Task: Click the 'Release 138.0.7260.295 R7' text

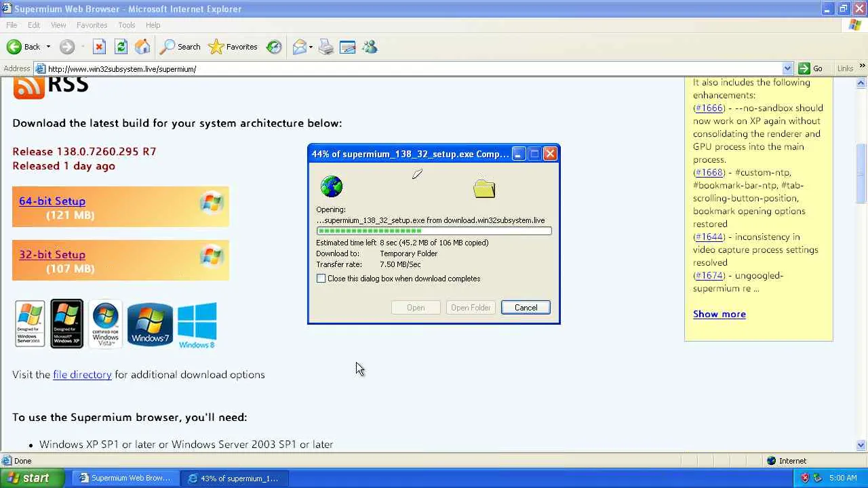Action: coord(84,151)
